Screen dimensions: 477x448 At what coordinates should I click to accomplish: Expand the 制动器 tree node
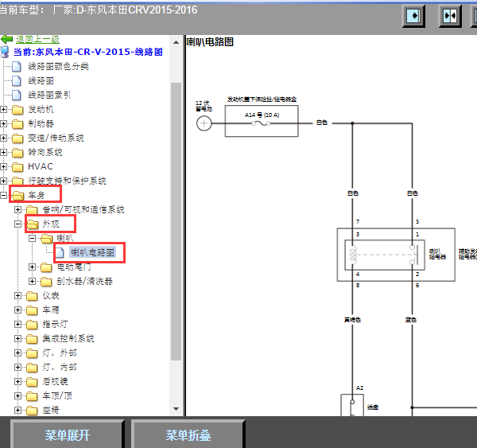3,123
